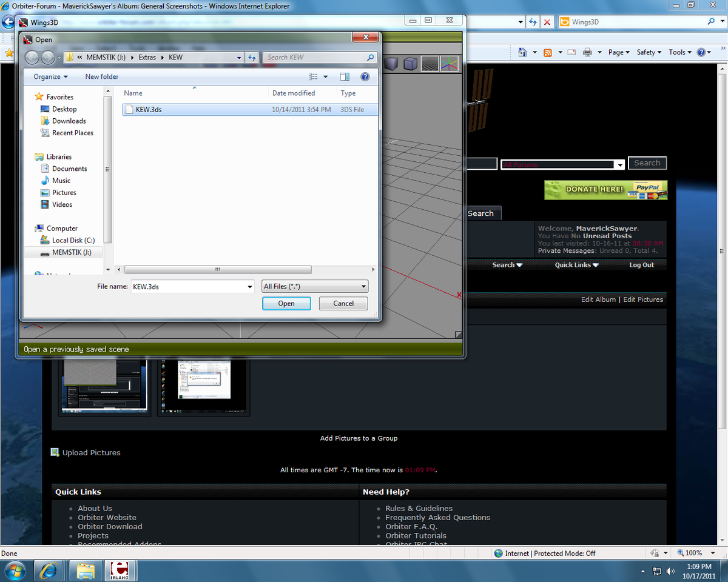Open Internet Explorer from the taskbar

(x=49, y=570)
